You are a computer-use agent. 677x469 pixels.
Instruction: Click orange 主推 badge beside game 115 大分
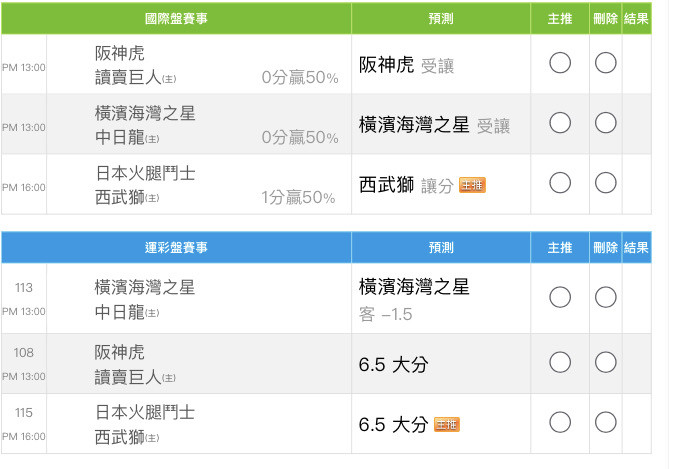pyautogui.click(x=446, y=425)
